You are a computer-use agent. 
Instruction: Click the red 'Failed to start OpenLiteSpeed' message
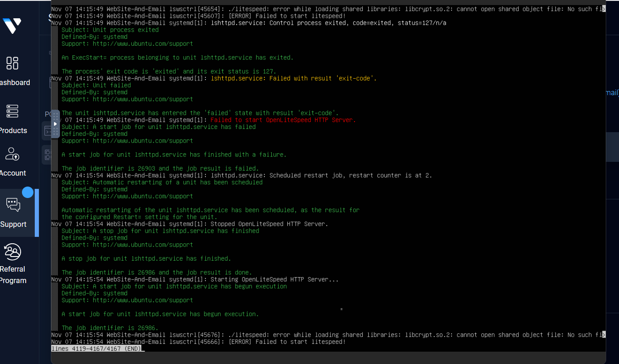(283, 120)
